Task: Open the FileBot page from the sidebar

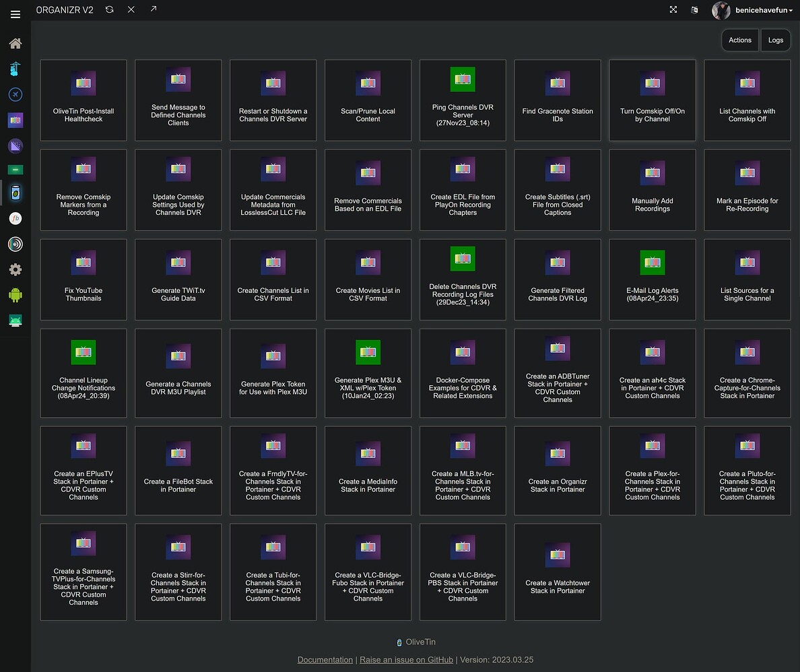Action: tap(15, 218)
